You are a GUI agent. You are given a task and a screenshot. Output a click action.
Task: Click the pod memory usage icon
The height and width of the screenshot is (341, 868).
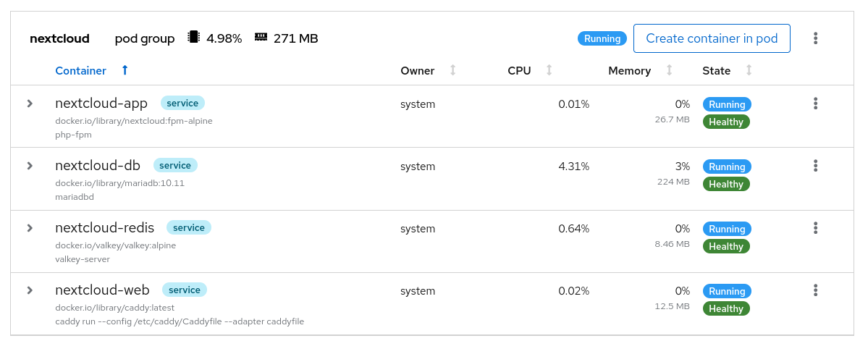click(x=261, y=38)
